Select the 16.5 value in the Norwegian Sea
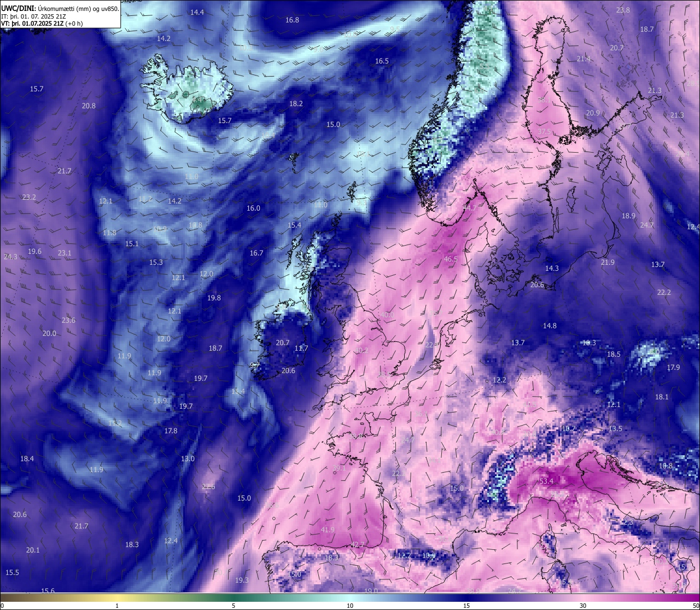This screenshot has width=700, height=610. [382, 61]
